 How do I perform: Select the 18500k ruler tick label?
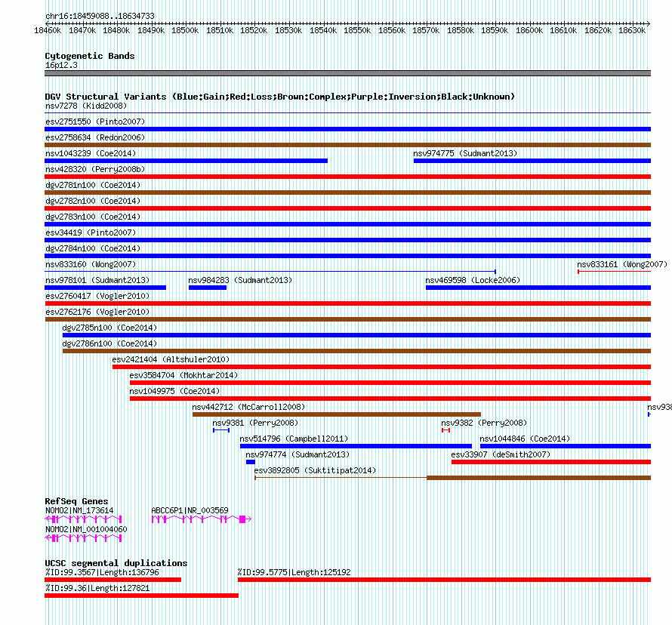[185, 30]
